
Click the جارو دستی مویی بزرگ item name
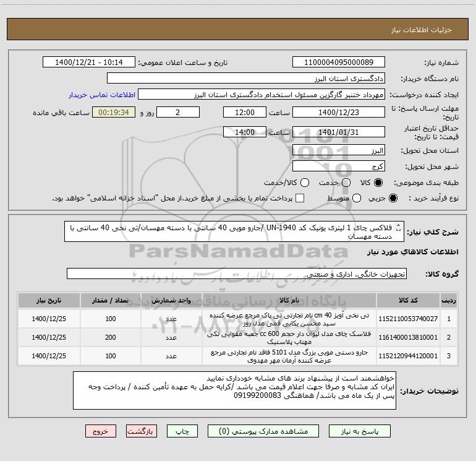click(x=289, y=356)
